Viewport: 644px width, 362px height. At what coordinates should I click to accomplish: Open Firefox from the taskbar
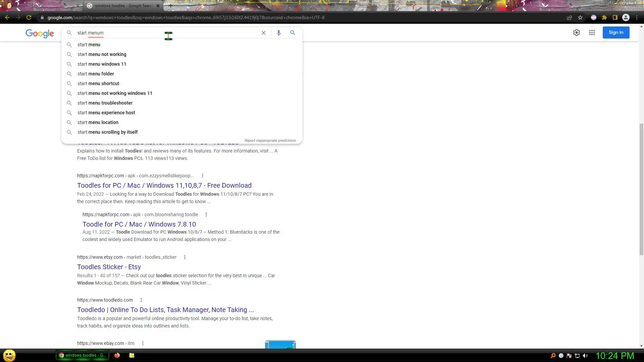[117, 355]
